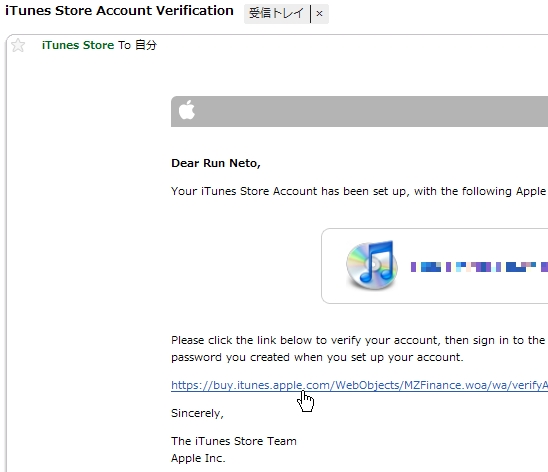Image resolution: width=548 pixels, height=472 pixels.
Task: Click the To word beside the sender
Action: (124, 45)
